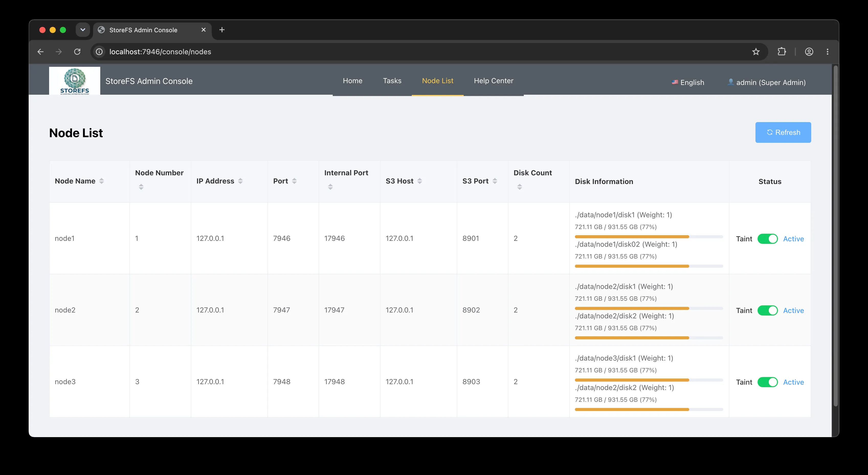Image resolution: width=868 pixels, height=475 pixels.
Task: Click S3 port value 8901
Action: pos(471,238)
